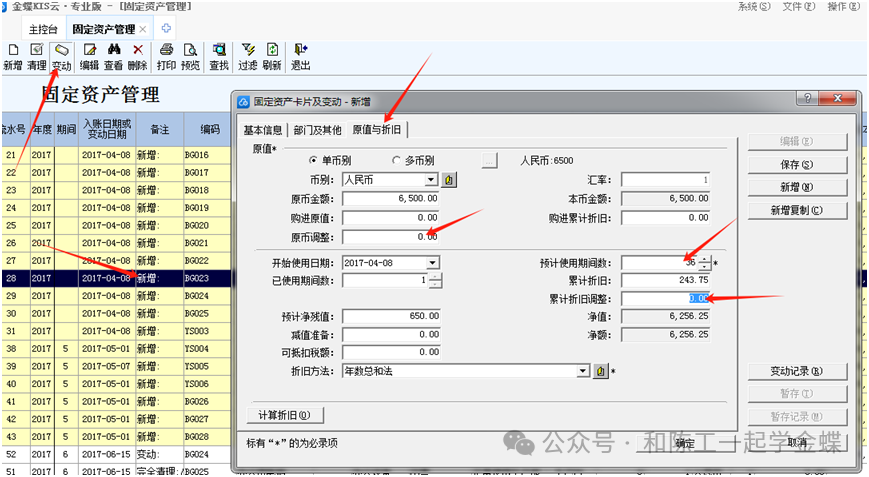Open 查看 binoculars icon in the toolbar

pyautogui.click(x=114, y=50)
